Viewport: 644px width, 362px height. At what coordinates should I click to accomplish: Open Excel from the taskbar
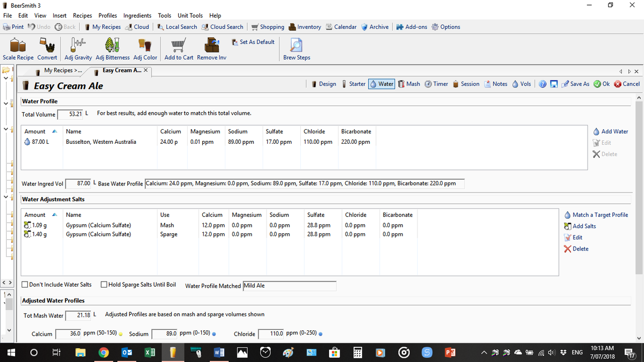click(x=149, y=352)
